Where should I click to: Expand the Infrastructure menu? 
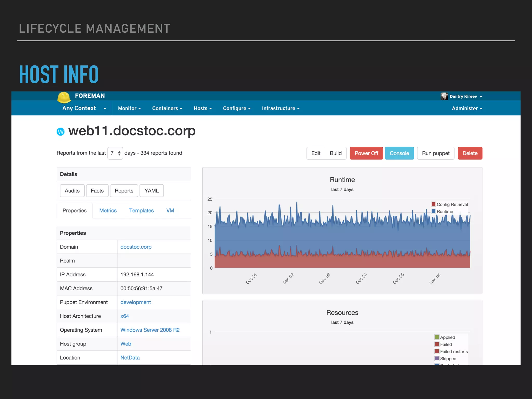tap(281, 108)
